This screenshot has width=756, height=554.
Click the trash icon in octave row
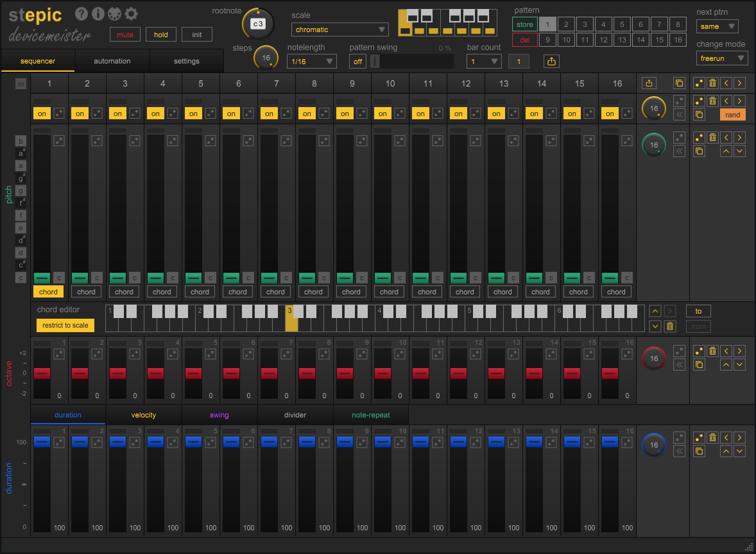pos(712,351)
